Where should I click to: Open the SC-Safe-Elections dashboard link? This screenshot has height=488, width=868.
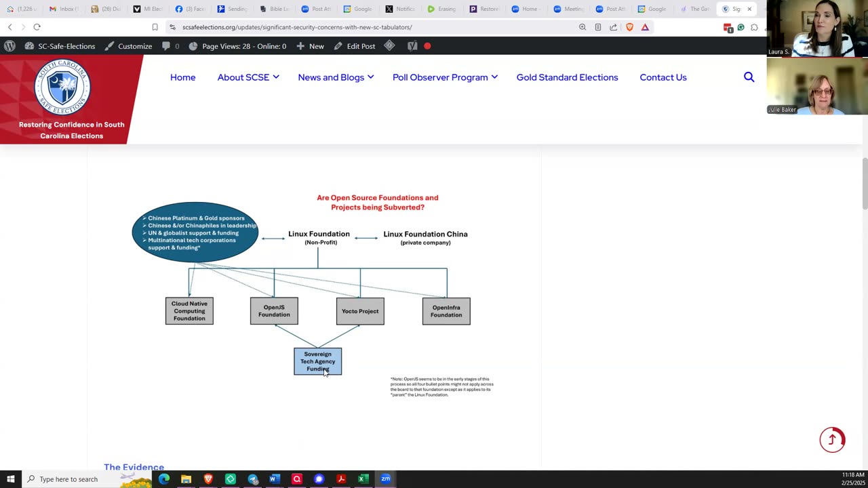[x=60, y=46]
